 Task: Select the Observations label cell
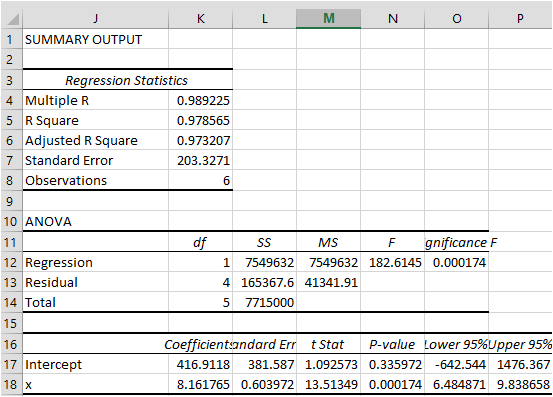(96, 180)
